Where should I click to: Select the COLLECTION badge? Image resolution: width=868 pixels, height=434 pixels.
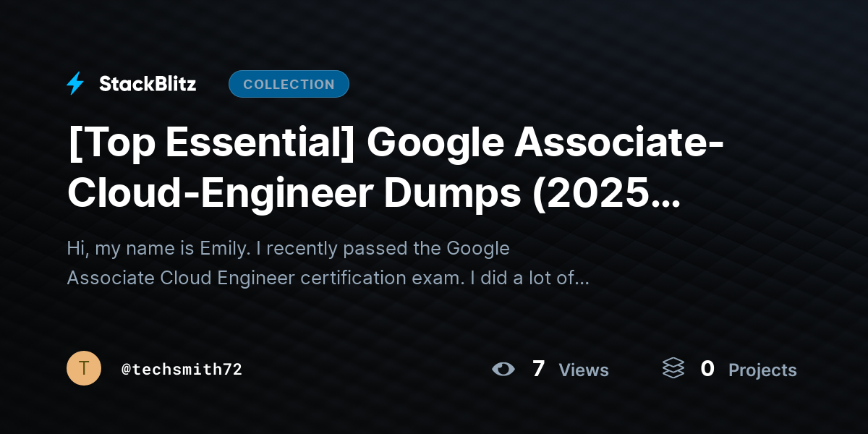(289, 84)
